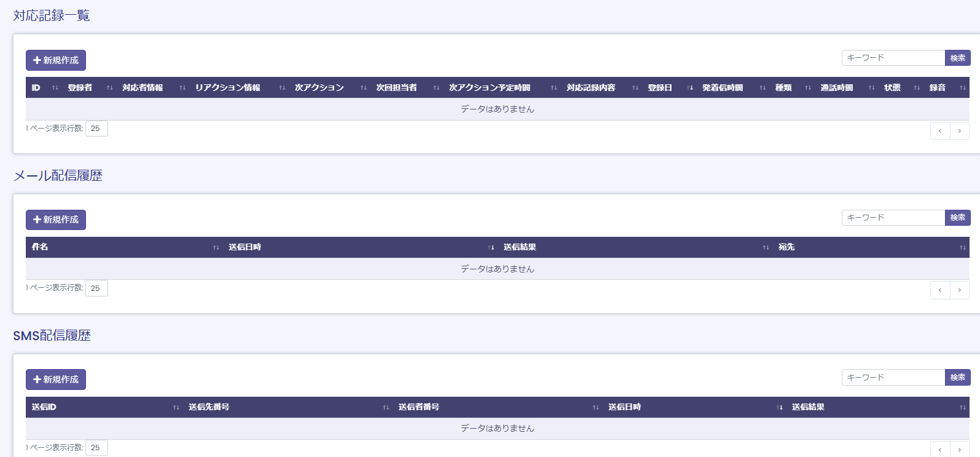The height and width of the screenshot is (457, 980).
Task: Sort SMS history by 送信者番号 column
Action: pyautogui.click(x=418, y=407)
